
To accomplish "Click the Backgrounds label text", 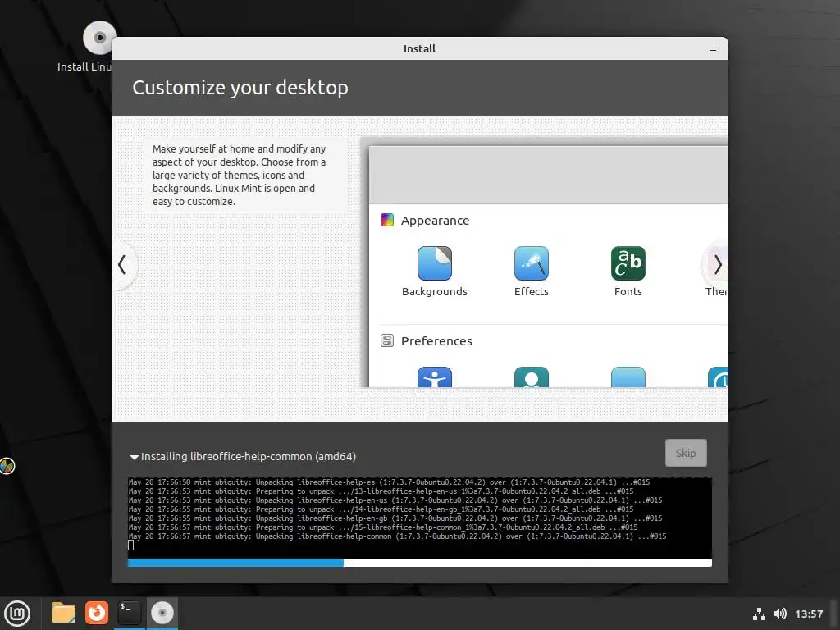I will coord(435,291).
